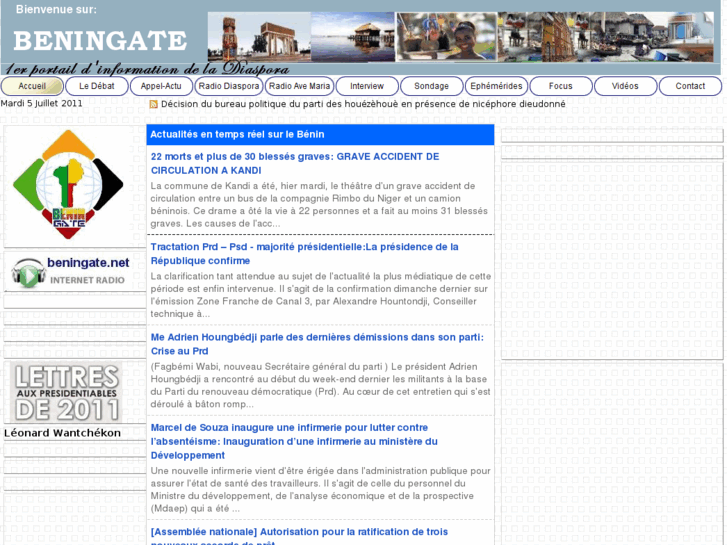Open Adrien Houngbédji Crise au Prd article

click(x=317, y=344)
